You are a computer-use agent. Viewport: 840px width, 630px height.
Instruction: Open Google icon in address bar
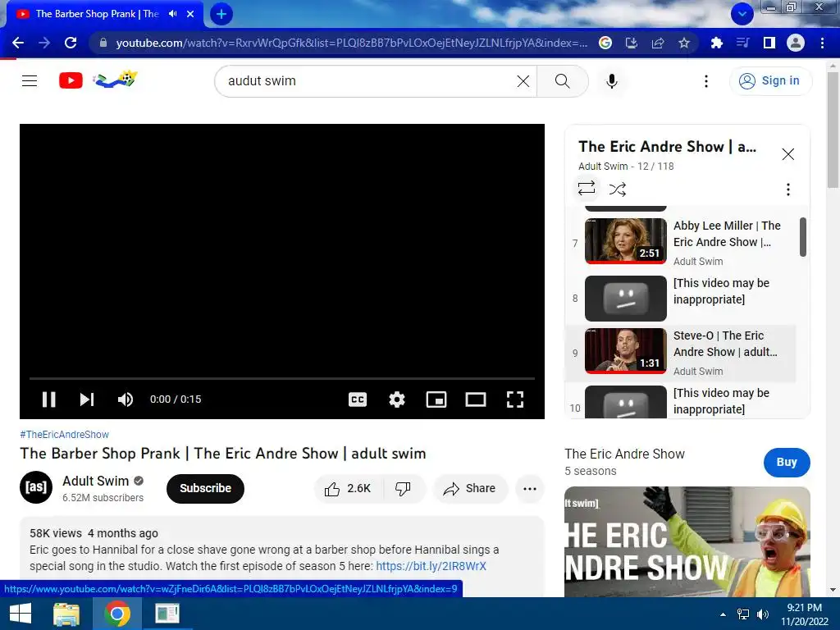[605, 43]
